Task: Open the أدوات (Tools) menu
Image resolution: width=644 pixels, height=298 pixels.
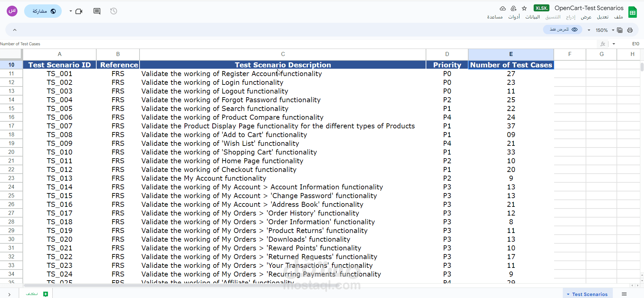Action: [x=514, y=17]
